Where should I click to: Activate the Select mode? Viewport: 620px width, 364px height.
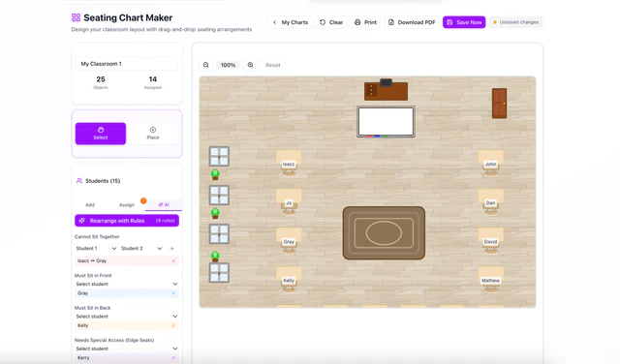(x=101, y=134)
